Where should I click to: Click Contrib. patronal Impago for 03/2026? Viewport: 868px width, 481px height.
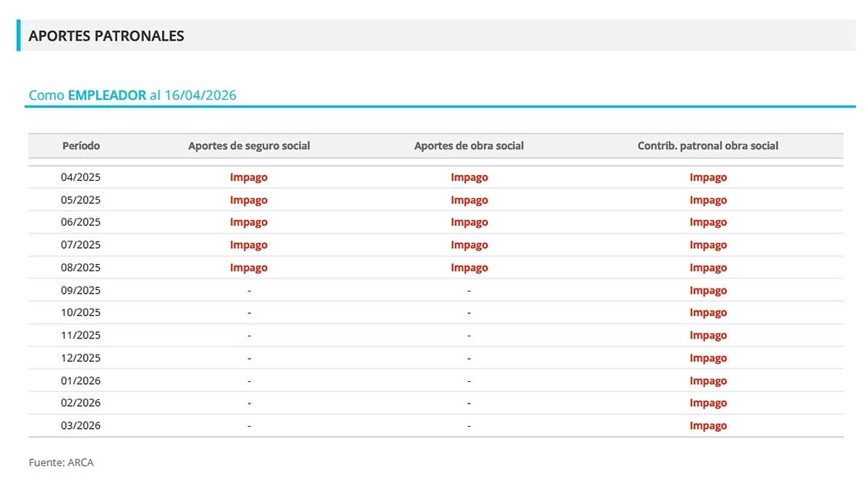(707, 426)
